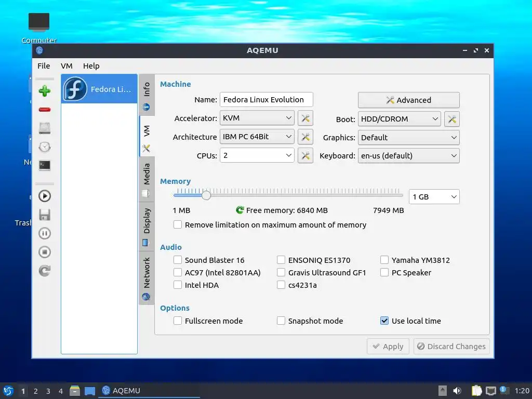Screen dimensions: 532x399
Task: Reset the VM with circular arrow icon
Action: coord(45,271)
